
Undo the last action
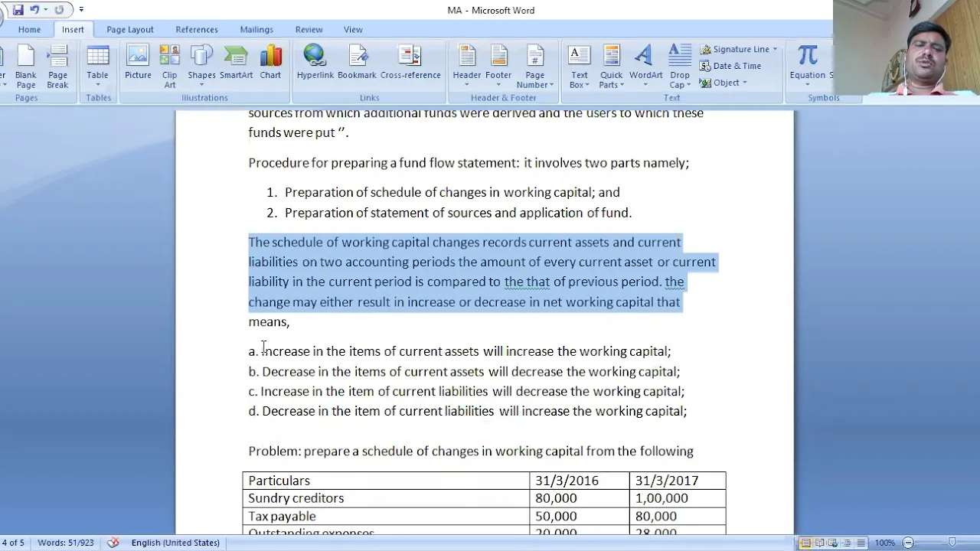pos(34,10)
